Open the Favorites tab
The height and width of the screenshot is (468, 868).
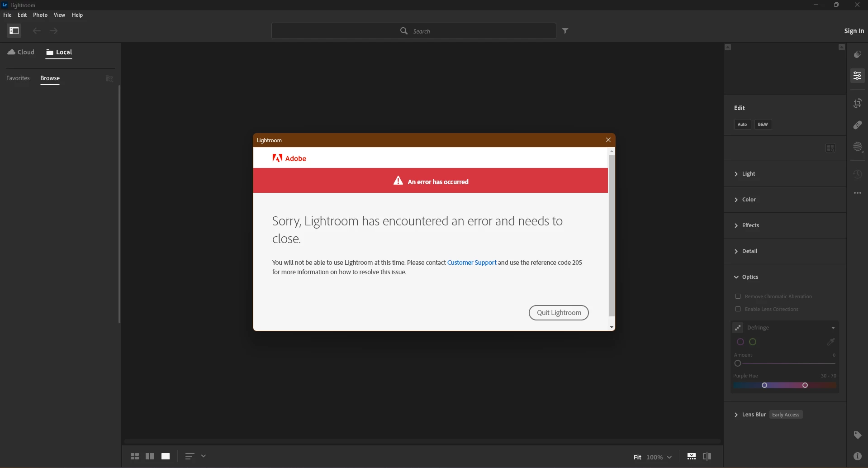click(18, 78)
